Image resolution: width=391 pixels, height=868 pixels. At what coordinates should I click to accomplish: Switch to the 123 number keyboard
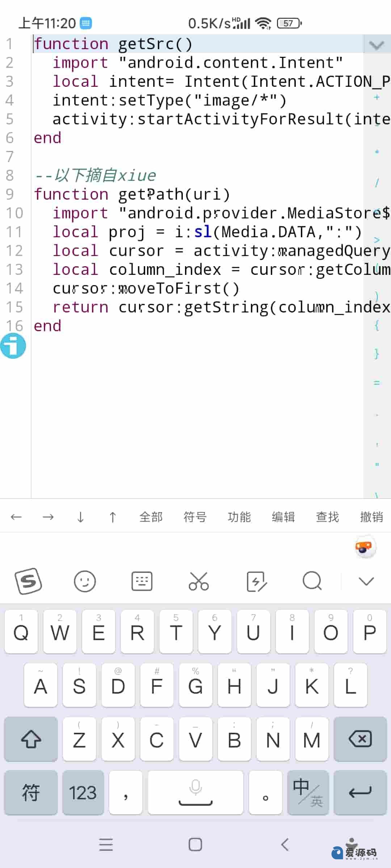(x=83, y=792)
